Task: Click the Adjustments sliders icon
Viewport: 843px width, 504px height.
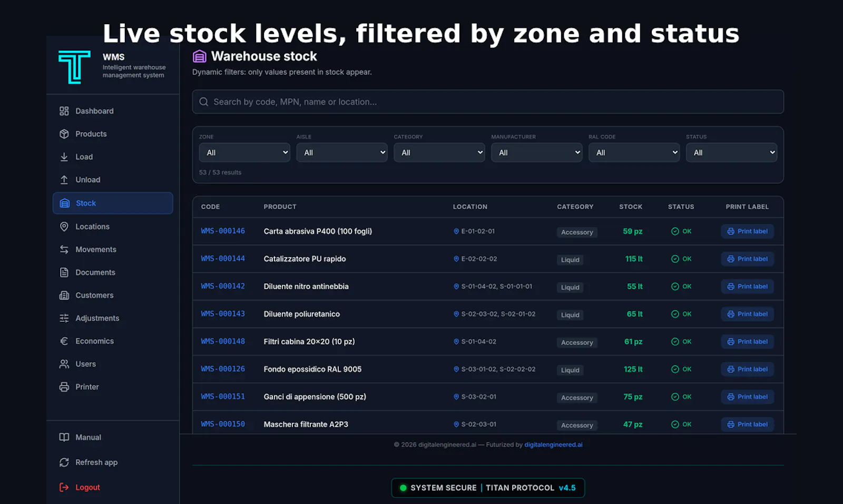Action: point(64,318)
